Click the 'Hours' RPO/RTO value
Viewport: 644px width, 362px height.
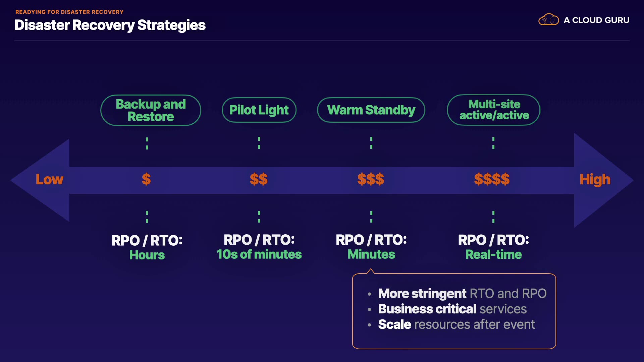tap(147, 255)
